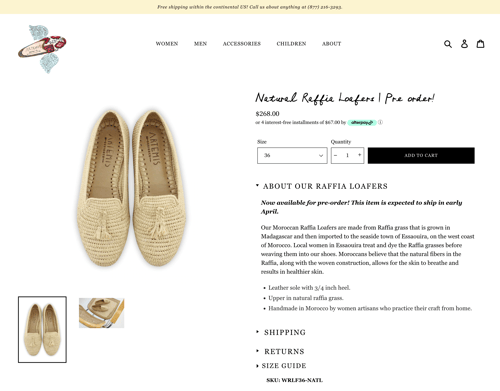Add the loafers to cart

tap(421, 155)
